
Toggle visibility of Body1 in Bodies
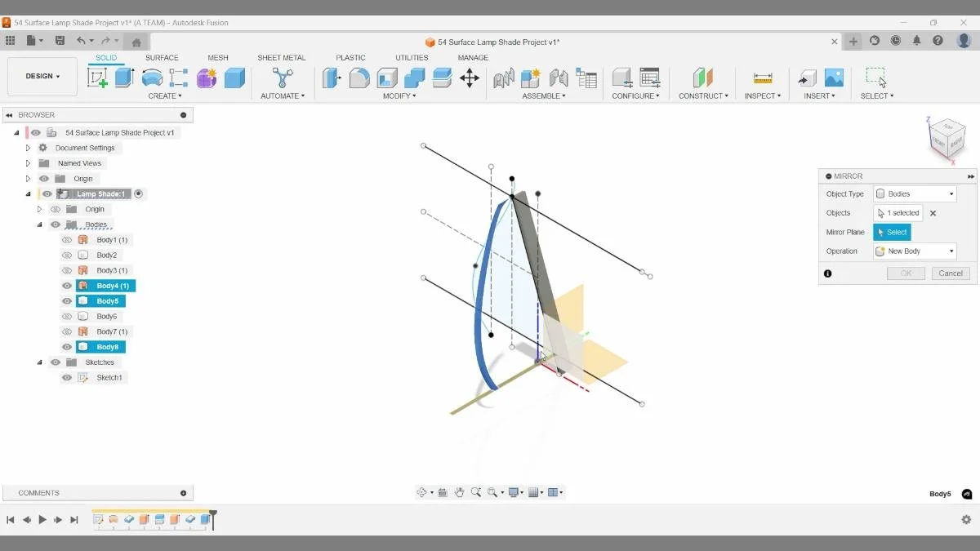[67, 239]
